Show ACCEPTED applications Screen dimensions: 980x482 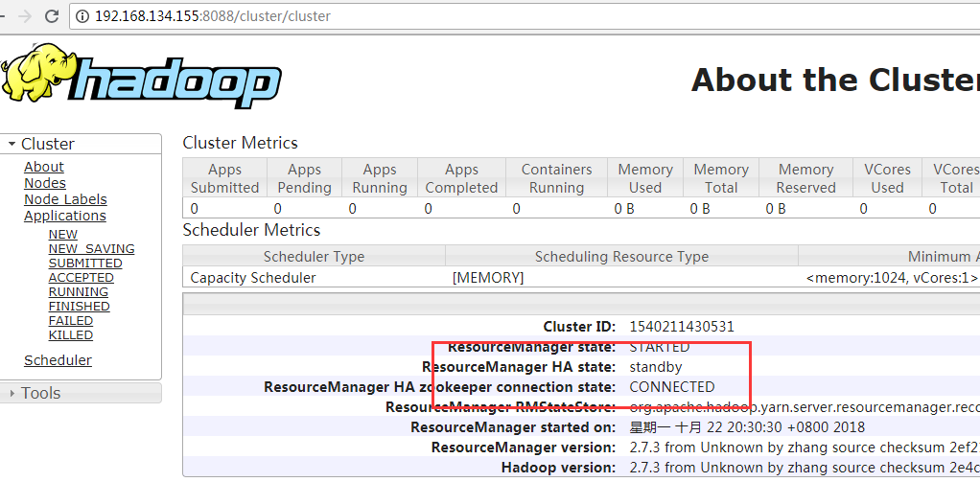coord(82,277)
